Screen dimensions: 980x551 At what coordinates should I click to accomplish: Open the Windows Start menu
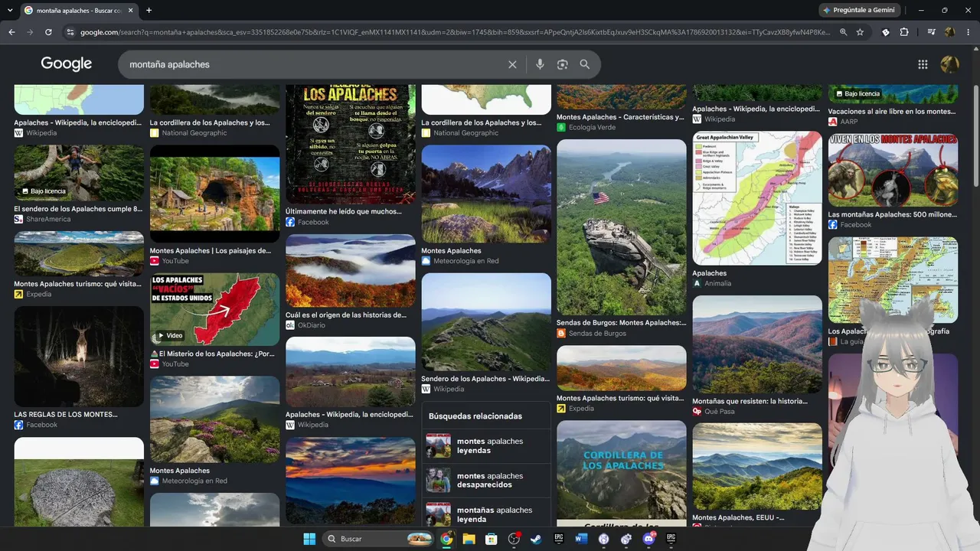(x=309, y=539)
